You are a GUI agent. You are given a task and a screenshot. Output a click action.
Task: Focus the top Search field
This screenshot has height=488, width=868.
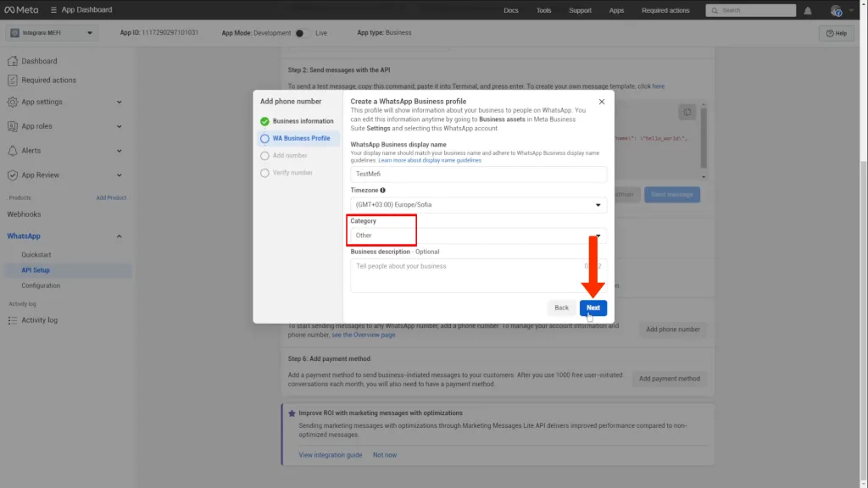(750, 10)
